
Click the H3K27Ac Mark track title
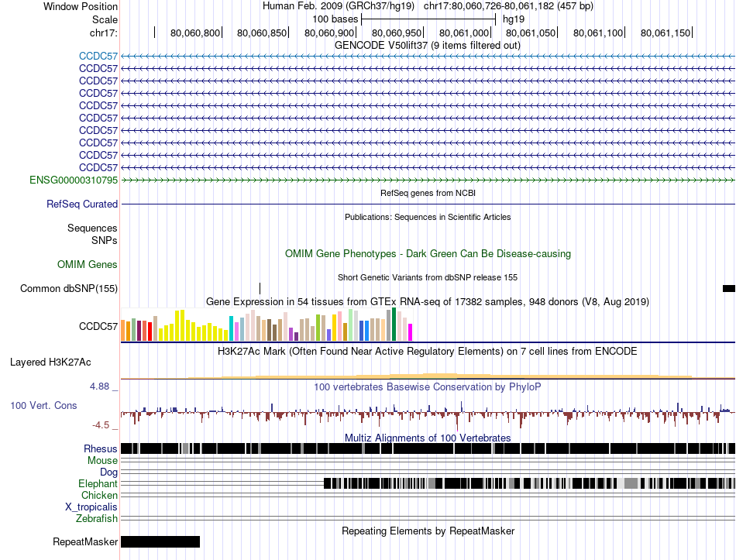click(x=428, y=351)
